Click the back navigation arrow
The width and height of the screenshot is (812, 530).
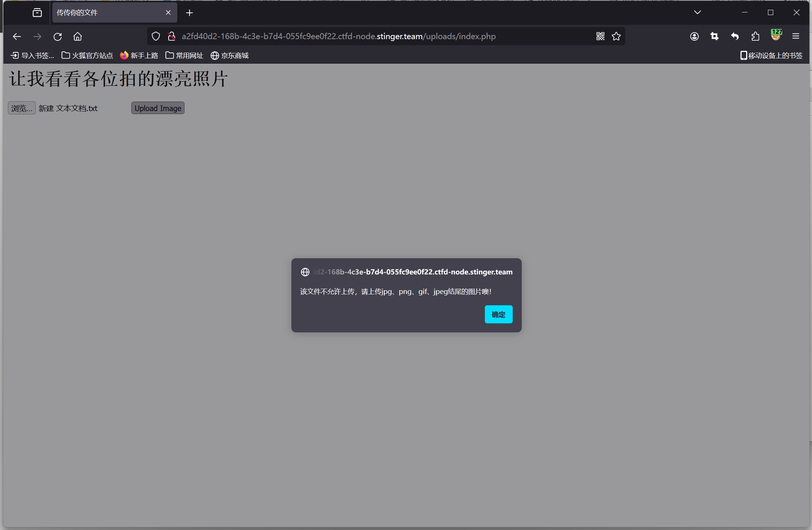[x=17, y=37]
